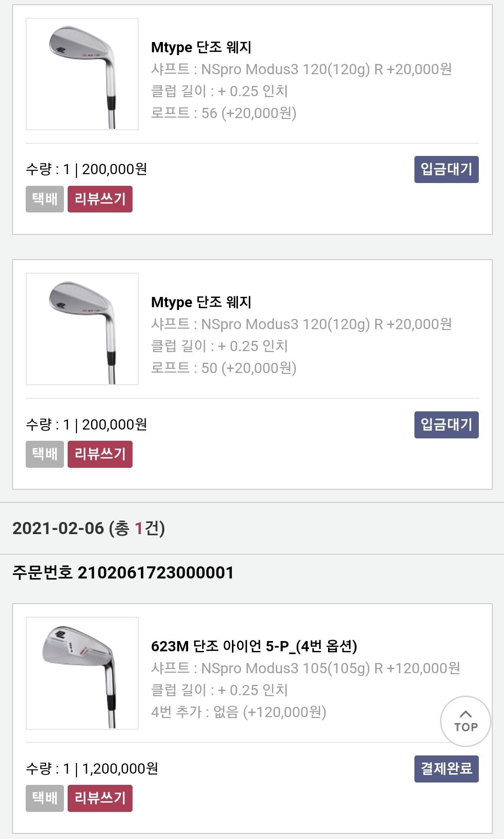This screenshot has height=839, width=504.
Task: Open the Mtype 단조 웨지 title with loft 50
Action: (x=201, y=302)
